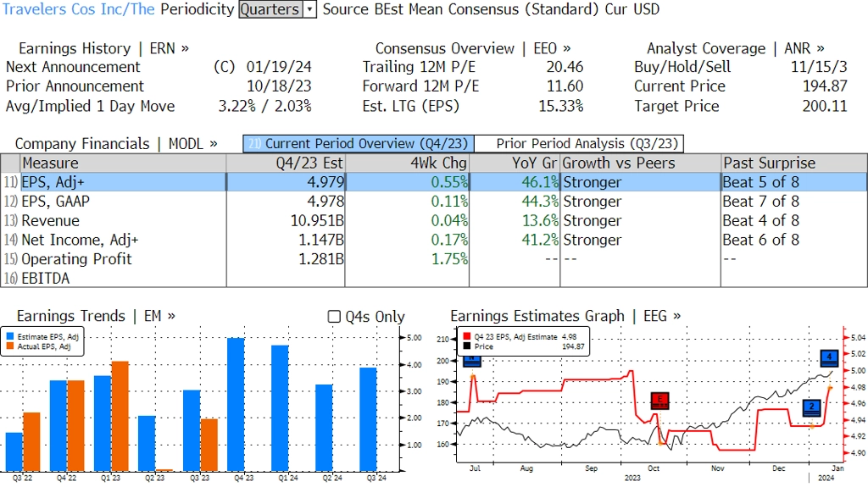Click the Forward 12M P/E value 11.60
The image size is (868, 487).
click(565, 86)
